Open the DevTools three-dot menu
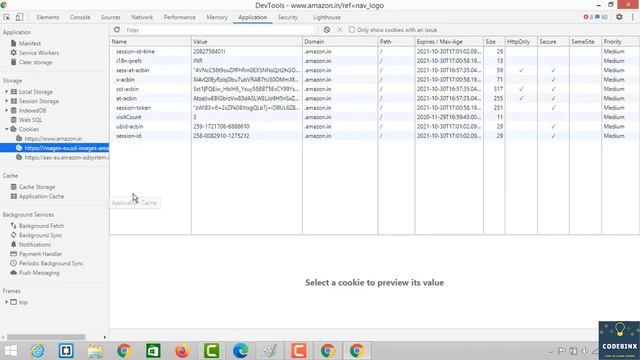The width and height of the screenshot is (640, 360). click(x=633, y=17)
